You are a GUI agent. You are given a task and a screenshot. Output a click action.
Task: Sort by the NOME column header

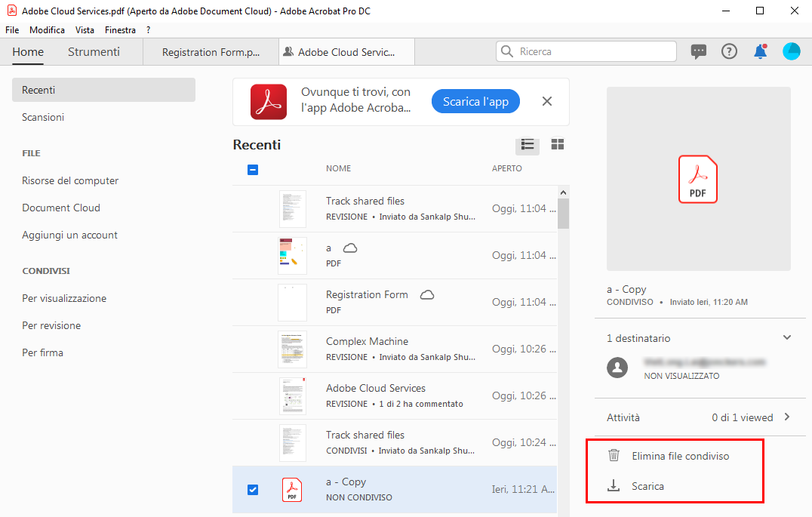coord(338,168)
